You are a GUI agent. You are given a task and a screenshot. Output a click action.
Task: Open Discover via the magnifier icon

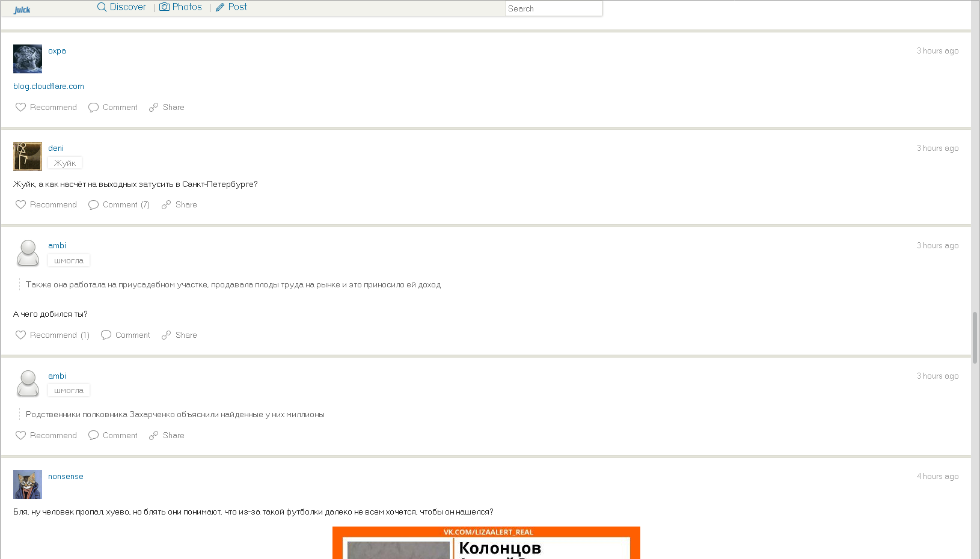(102, 7)
